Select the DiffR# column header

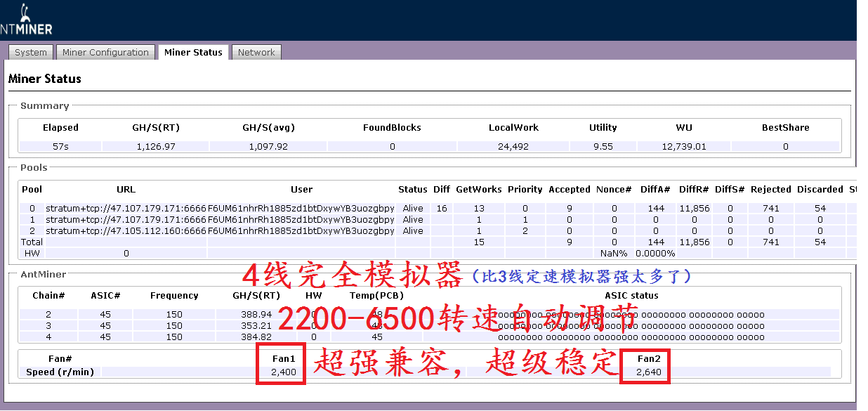[x=694, y=190]
